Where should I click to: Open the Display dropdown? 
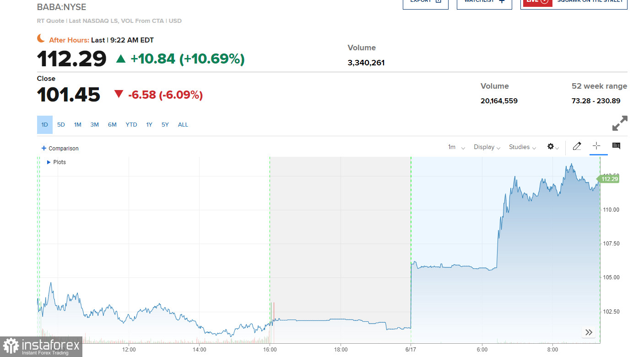click(487, 147)
